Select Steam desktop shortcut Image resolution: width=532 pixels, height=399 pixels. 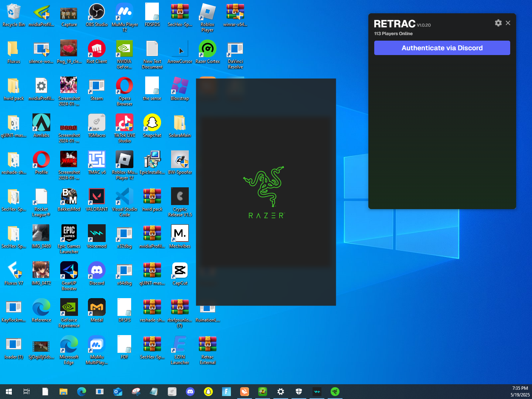97,89
